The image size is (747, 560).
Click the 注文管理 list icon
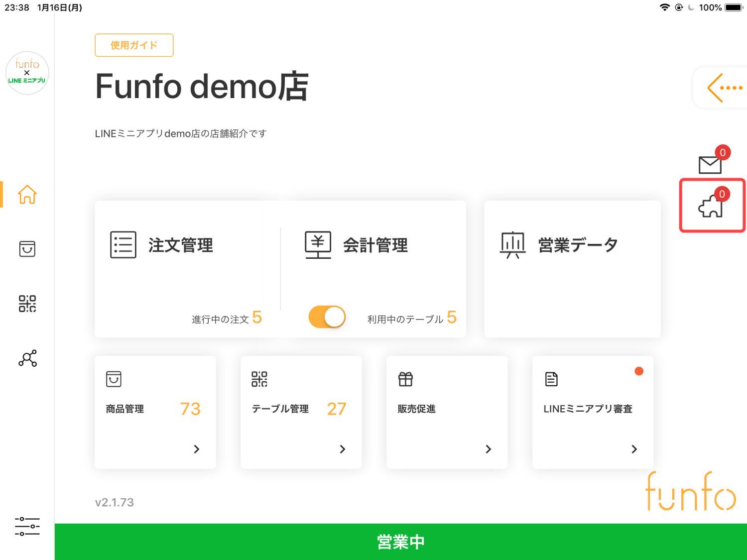coord(123,244)
